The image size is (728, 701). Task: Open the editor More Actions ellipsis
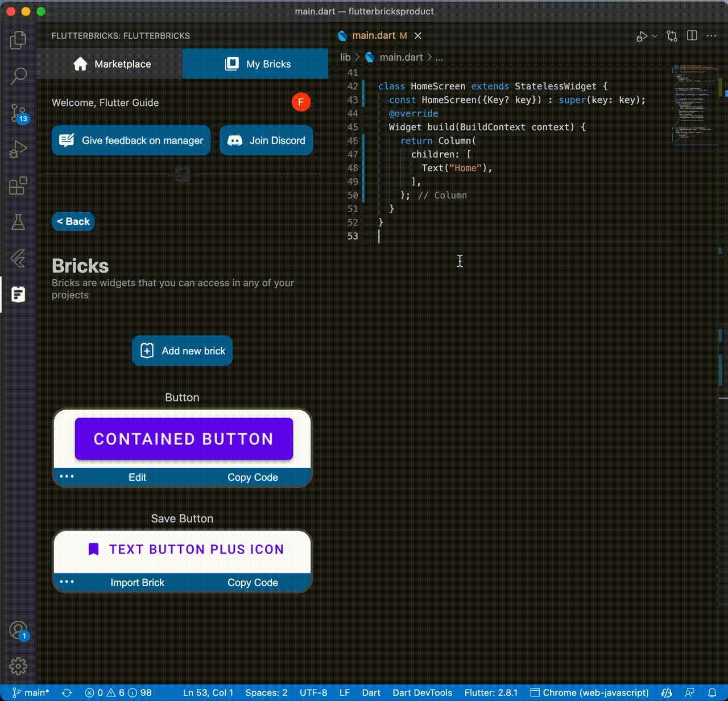pos(712,36)
